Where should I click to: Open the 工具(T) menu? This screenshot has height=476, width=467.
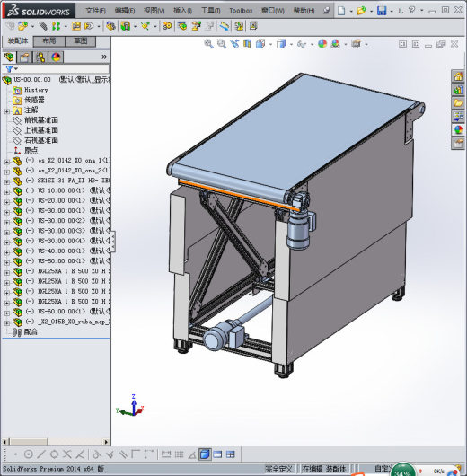[x=210, y=11]
